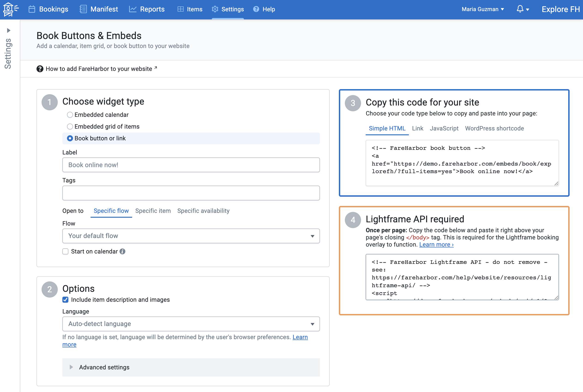Click the Learn more Lightframe link
The image size is (583, 392).
click(x=436, y=244)
